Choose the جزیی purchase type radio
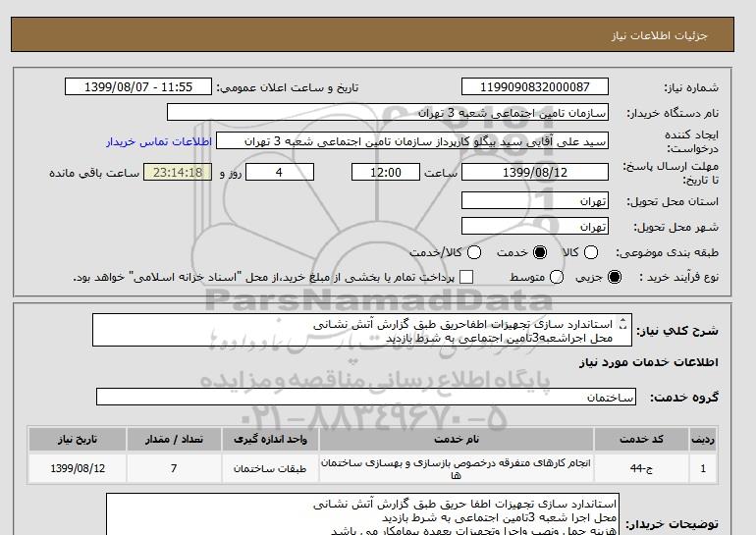The height and width of the screenshot is (535, 756). pos(615,277)
